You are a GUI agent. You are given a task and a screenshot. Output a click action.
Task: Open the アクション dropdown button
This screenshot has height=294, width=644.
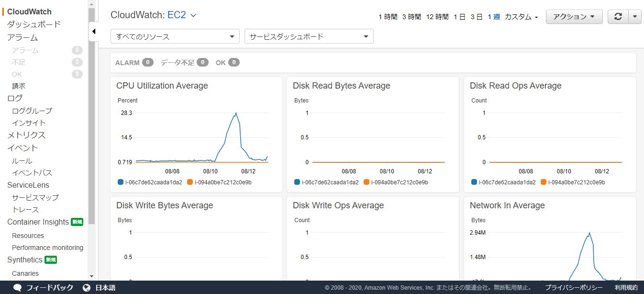click(x=574, y=16)
